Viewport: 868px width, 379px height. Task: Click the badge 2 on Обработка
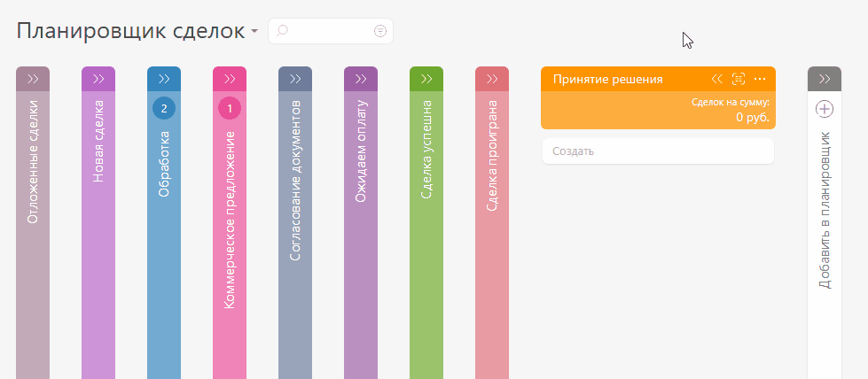[164, 108]
